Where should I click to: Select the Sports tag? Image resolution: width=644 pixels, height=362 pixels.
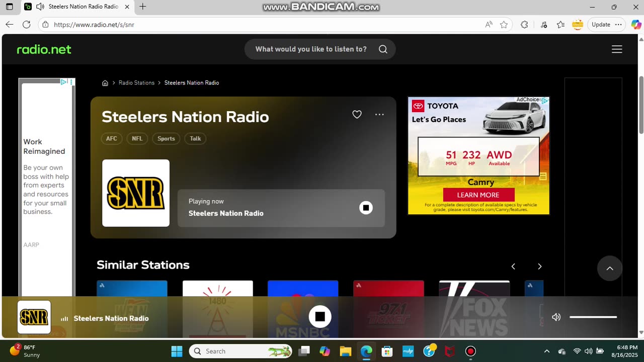(x=166, y=139)
